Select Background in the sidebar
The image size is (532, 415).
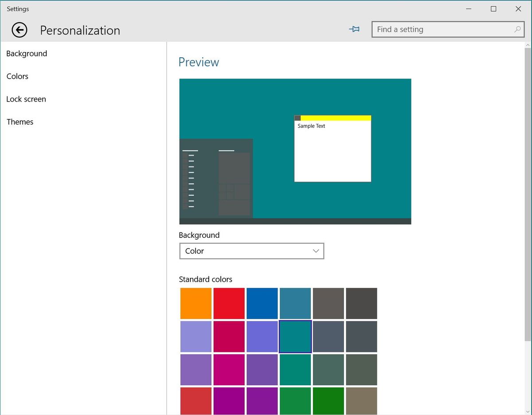pyautogui.click(x=27, y=53)
